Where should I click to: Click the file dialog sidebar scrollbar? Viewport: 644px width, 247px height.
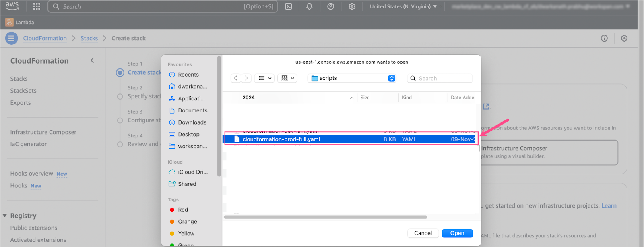(x=219, y=116)
